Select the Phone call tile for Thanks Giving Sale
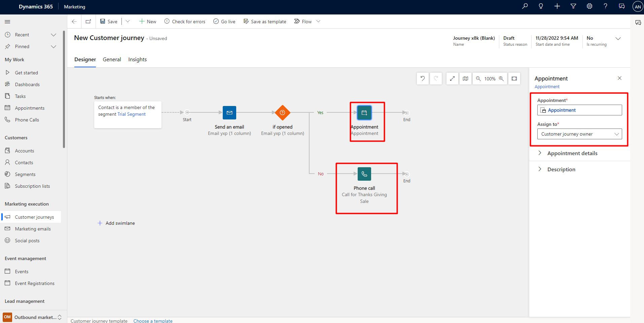 [364, 174]
